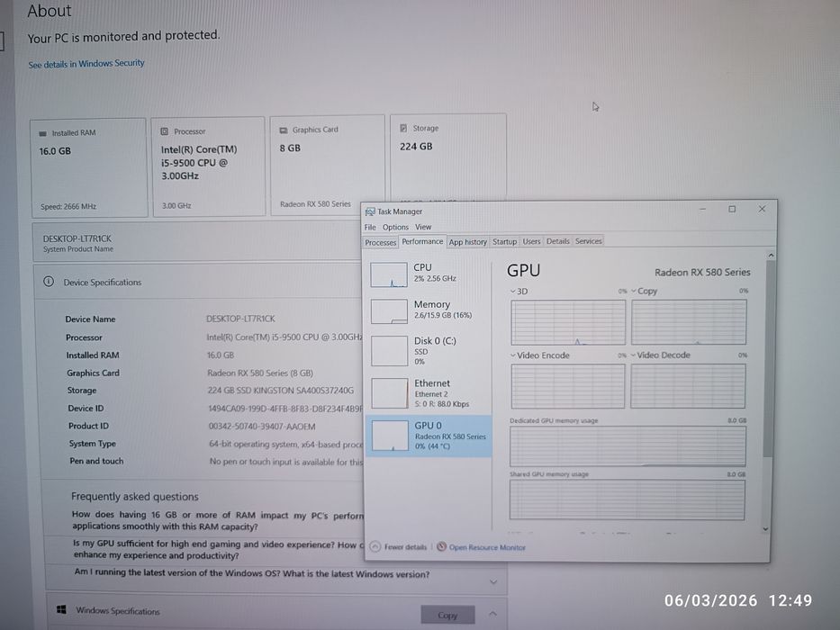Image resolution: width=840 pixels, height=630 pixels.
Task: Select the Graphics Card 8 GB card
Action: pyautogui.click(x=328, y=165)
